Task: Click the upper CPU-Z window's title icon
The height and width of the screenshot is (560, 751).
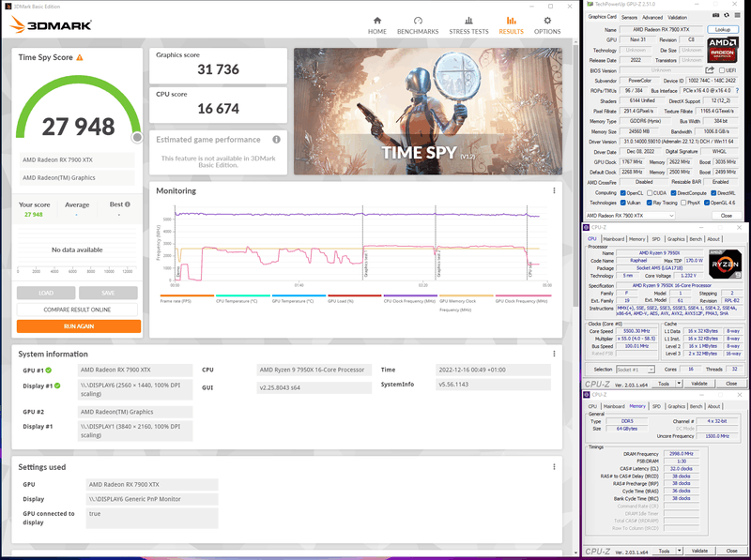Action: tap(587, 227)
